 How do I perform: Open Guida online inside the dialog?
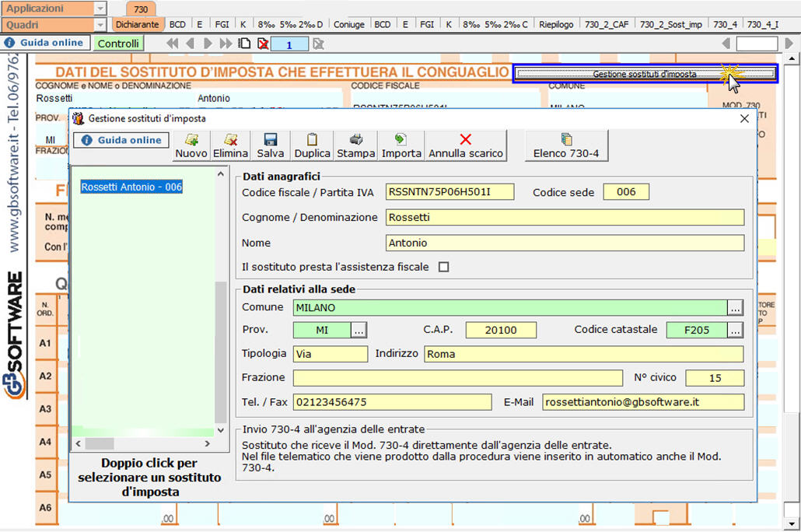pyautogui.click(x=121, y=140)
